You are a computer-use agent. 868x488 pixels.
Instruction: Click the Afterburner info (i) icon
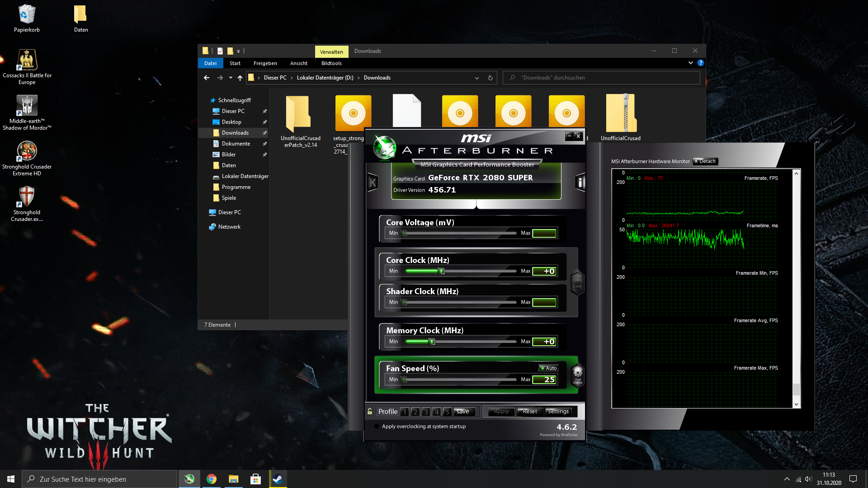[580, 183]
